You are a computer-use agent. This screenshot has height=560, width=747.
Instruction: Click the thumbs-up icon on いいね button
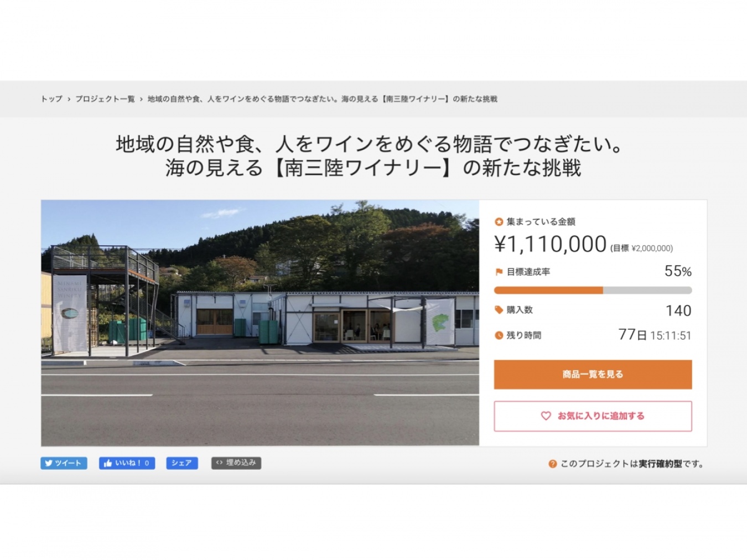point(107,463)
